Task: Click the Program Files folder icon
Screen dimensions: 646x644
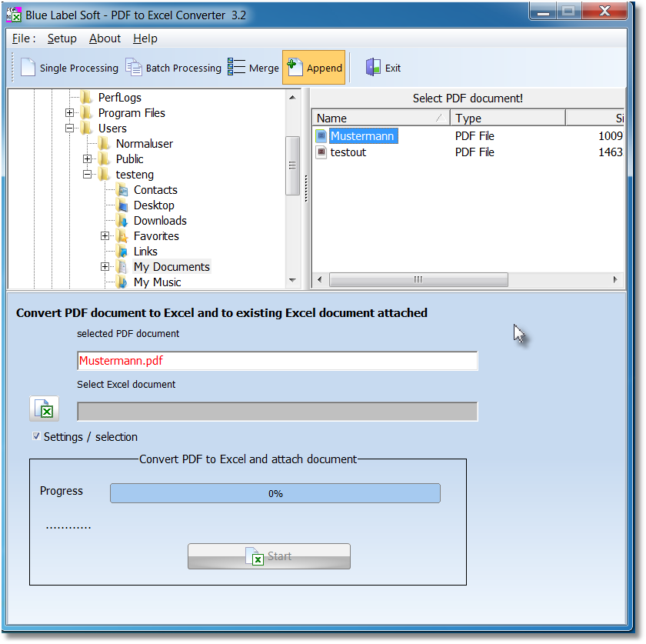Action: pyautogui.click(x=86, y=112)
